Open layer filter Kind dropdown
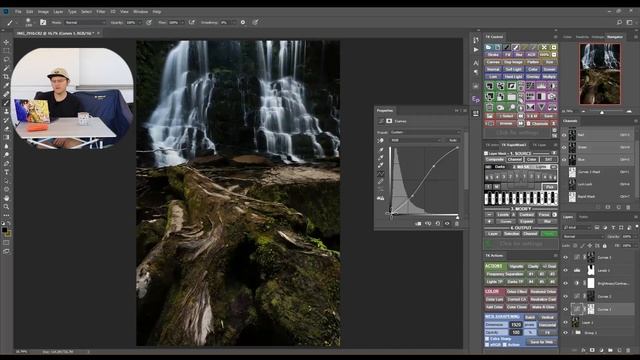640x360 pixels. 577,227
